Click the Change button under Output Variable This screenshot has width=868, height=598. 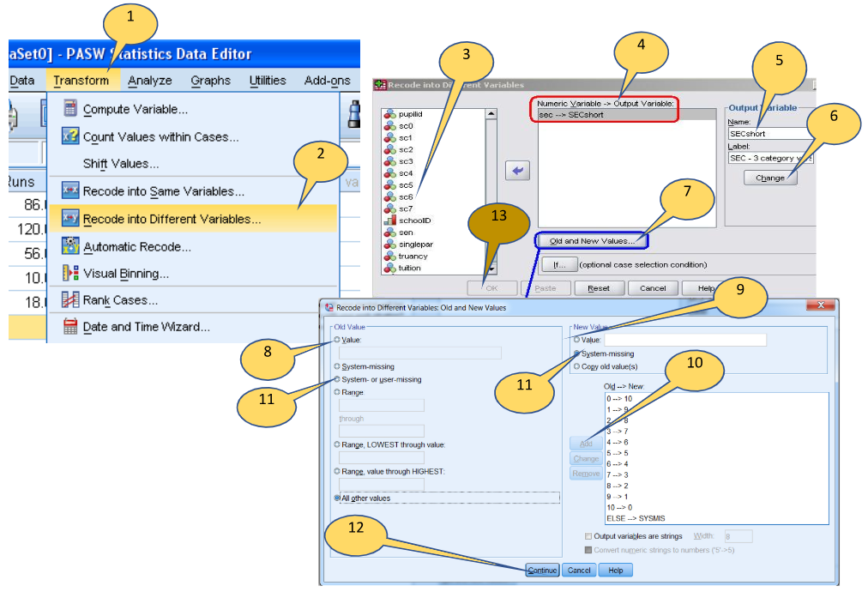tap(770, 178)
